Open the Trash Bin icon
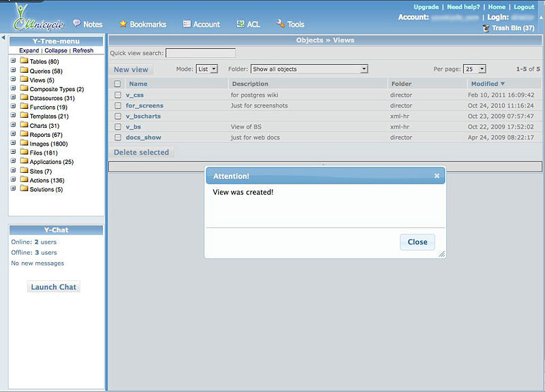Screen dimensions: 545x392 [x=486, y=28]
